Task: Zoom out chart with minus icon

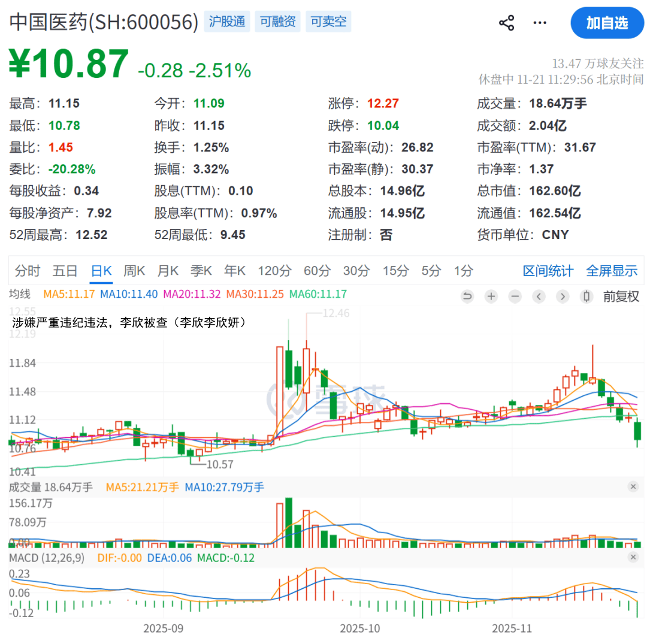Action: click(515, 296)
